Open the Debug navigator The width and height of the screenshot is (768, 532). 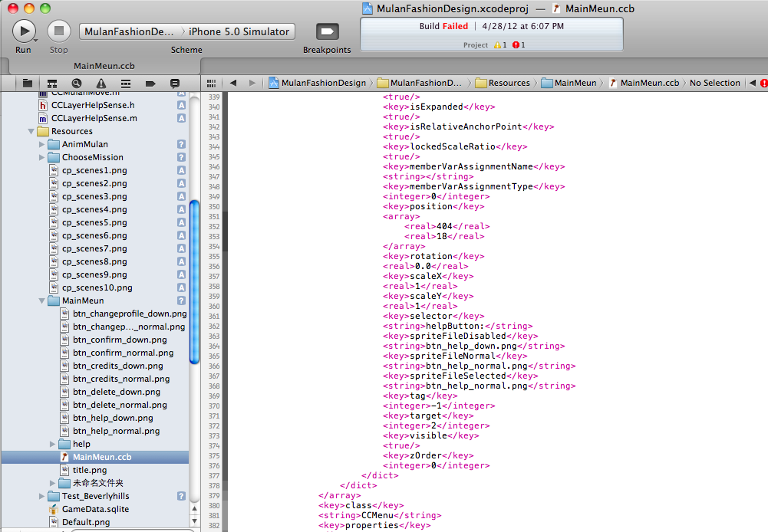tap(126, 83)
